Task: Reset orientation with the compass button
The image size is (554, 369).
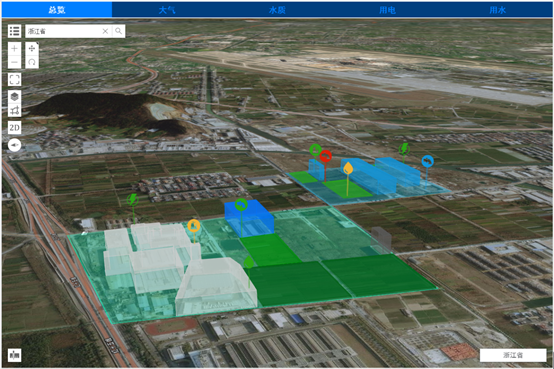Action: point(14,145)
